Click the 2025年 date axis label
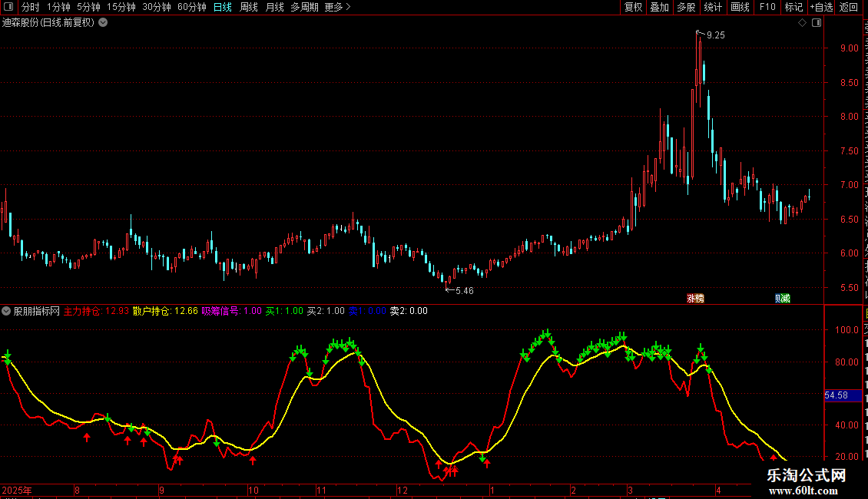 (17, 490)
